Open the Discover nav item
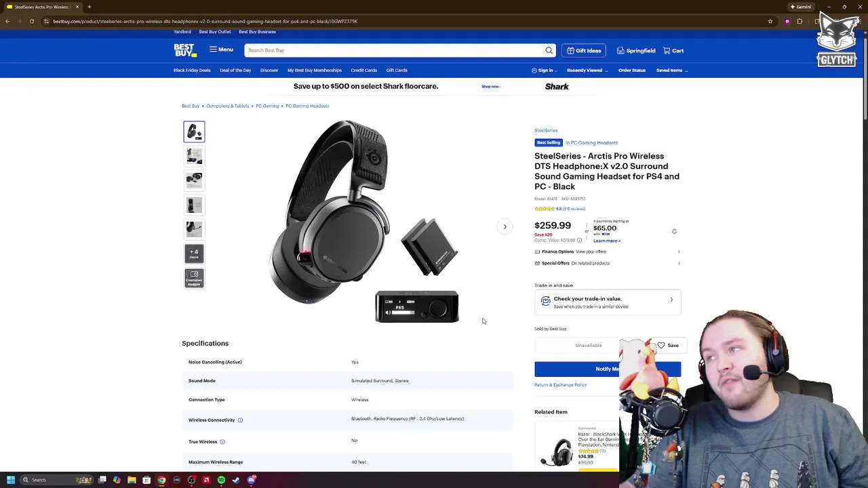 269,70
